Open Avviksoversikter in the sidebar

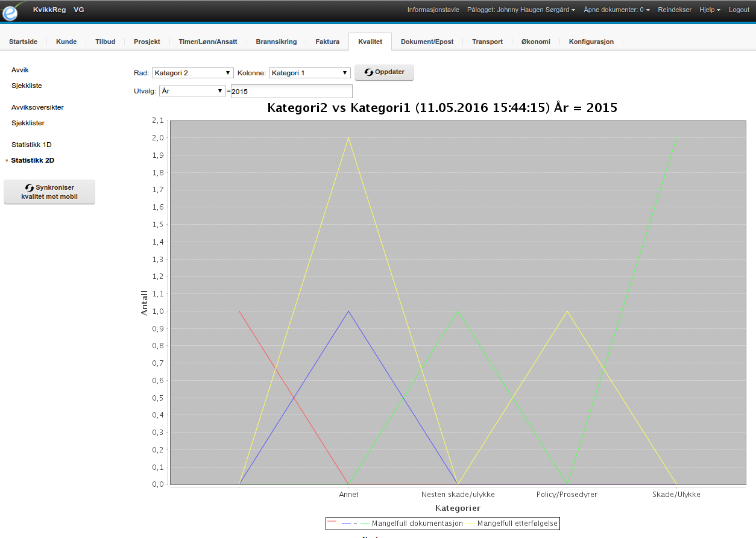[x=37, y=107]
